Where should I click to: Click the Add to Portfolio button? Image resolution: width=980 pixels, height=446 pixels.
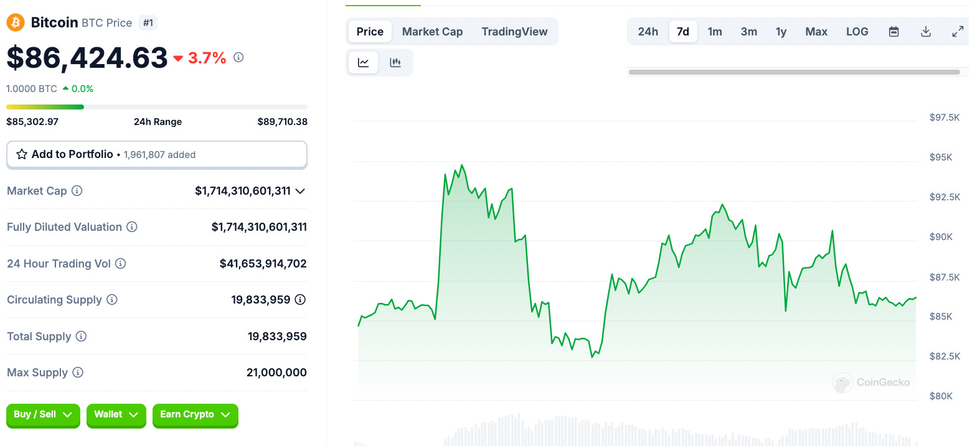[x=157, y=155]
